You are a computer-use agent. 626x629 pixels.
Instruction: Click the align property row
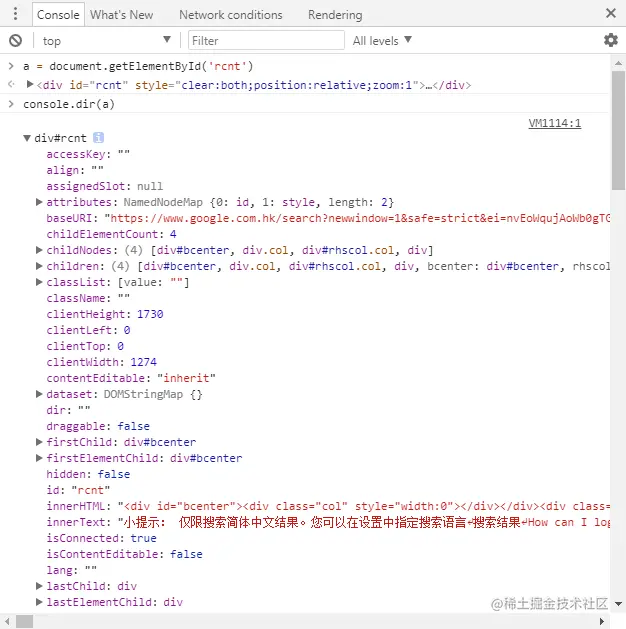tap(75, 170)
